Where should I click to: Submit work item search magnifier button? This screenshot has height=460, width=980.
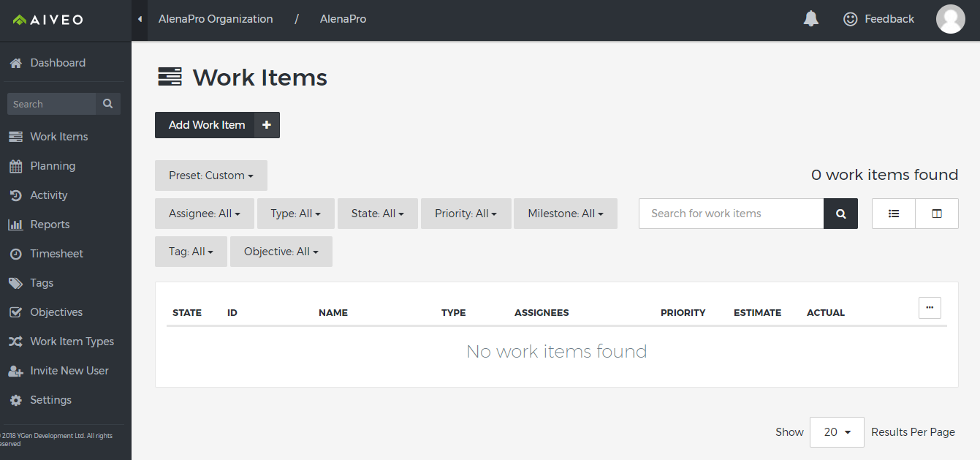point(840,214)
